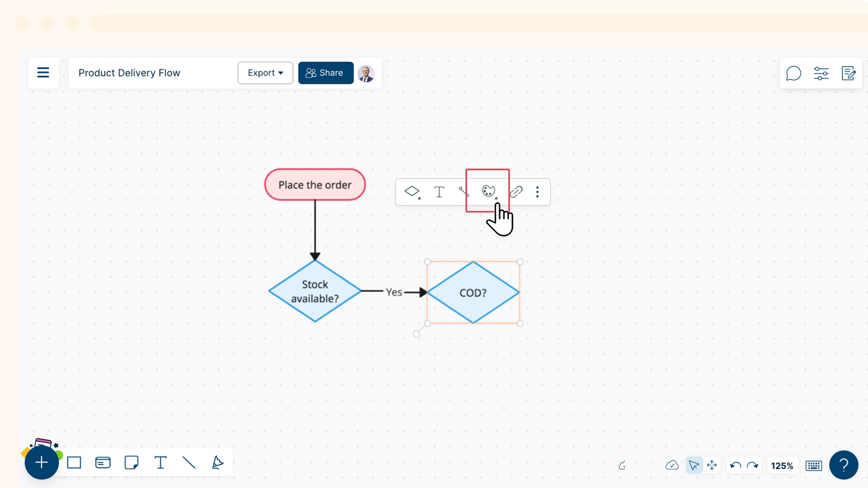This screenshot has height=488, width=868.
Task: Open the 125% zoom level control
Action: point(782,466)
